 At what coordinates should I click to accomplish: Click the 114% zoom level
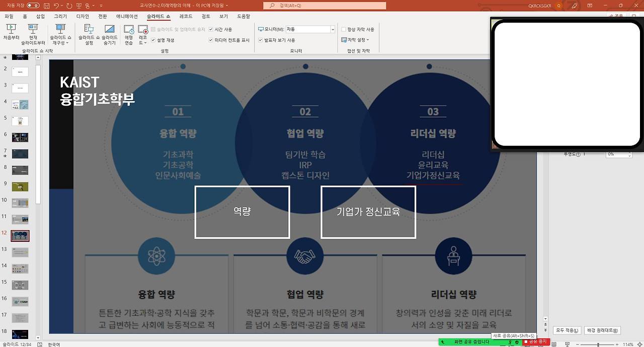point(628,344)
